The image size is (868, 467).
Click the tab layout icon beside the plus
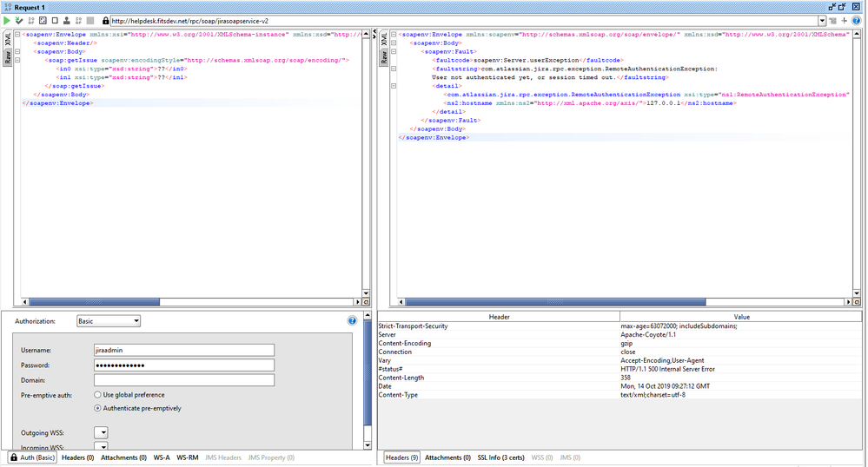pos(832,21)
